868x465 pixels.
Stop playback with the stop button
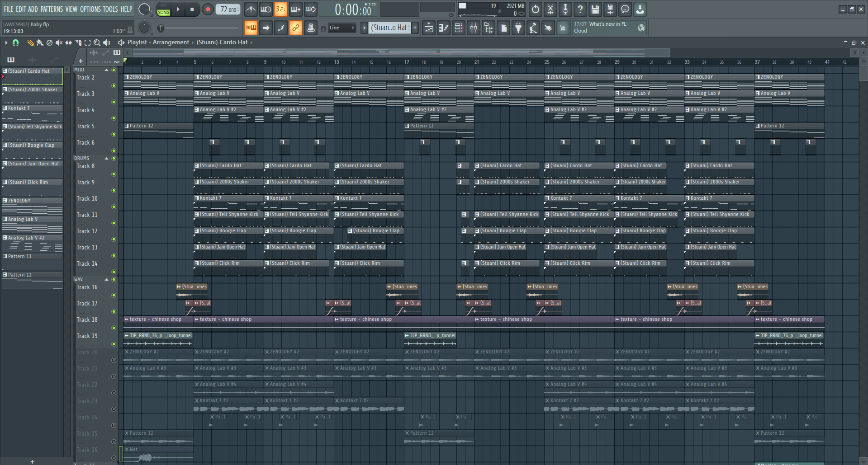[192, 9]
